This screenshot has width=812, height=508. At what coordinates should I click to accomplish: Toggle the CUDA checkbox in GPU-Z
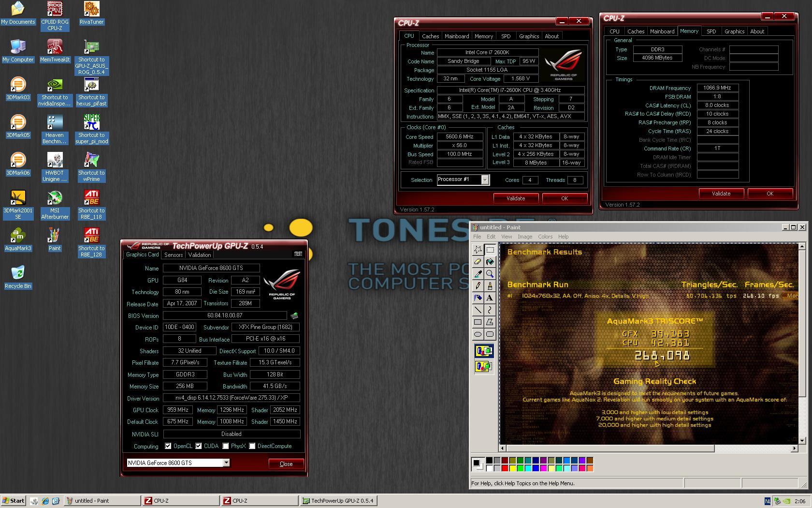click(x=198, y=446)
